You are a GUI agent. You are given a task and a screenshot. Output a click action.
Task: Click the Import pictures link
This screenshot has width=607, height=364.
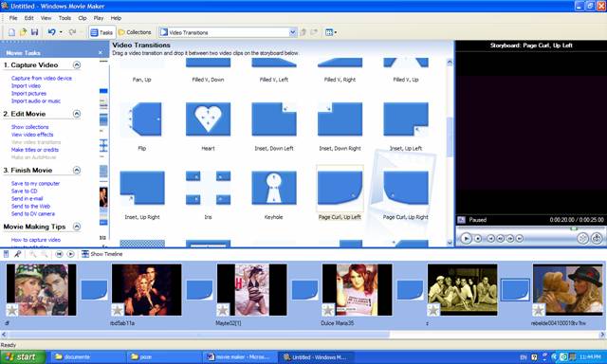[x=28, y=93]
